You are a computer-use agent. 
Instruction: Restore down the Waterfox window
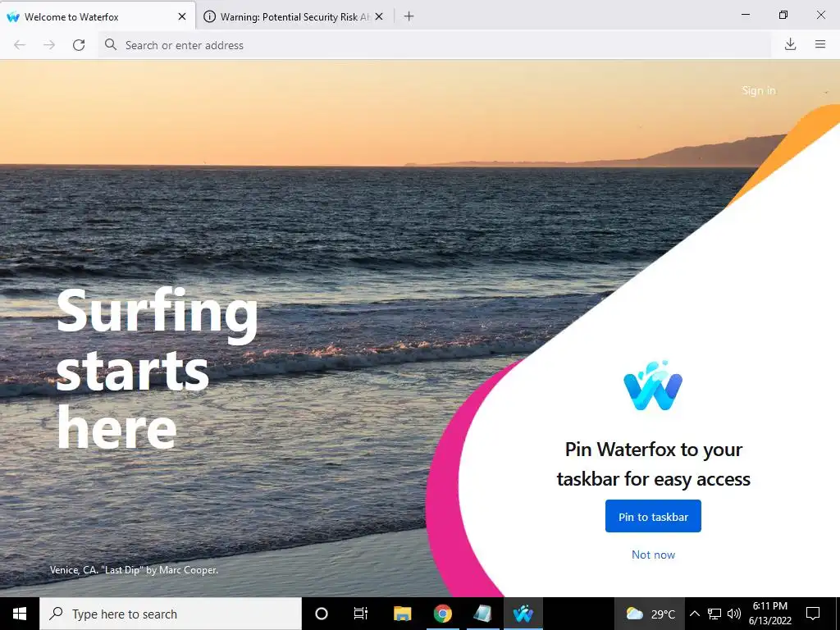pos(783,15)
